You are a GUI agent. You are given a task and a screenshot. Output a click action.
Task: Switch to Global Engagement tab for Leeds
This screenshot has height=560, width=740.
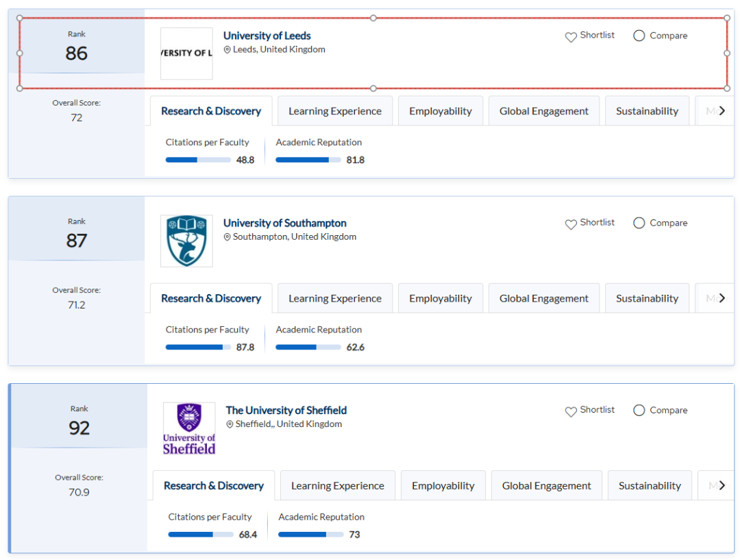(543, 111)
